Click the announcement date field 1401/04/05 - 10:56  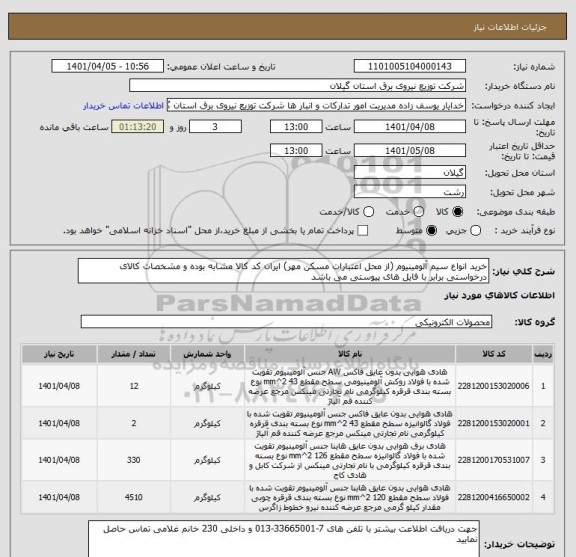[x=108, y=67]
